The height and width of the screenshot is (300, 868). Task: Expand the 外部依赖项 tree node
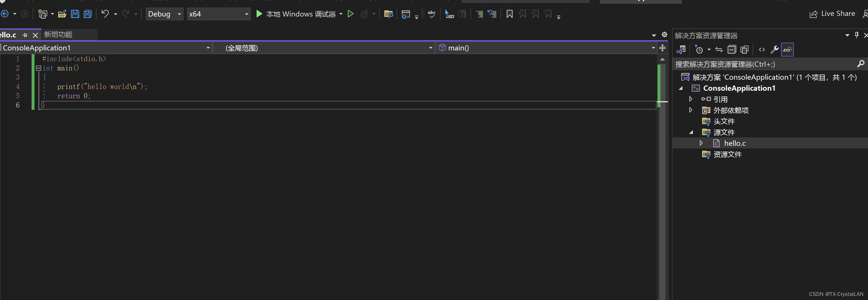pyautogui.click(x=691, y=110)
